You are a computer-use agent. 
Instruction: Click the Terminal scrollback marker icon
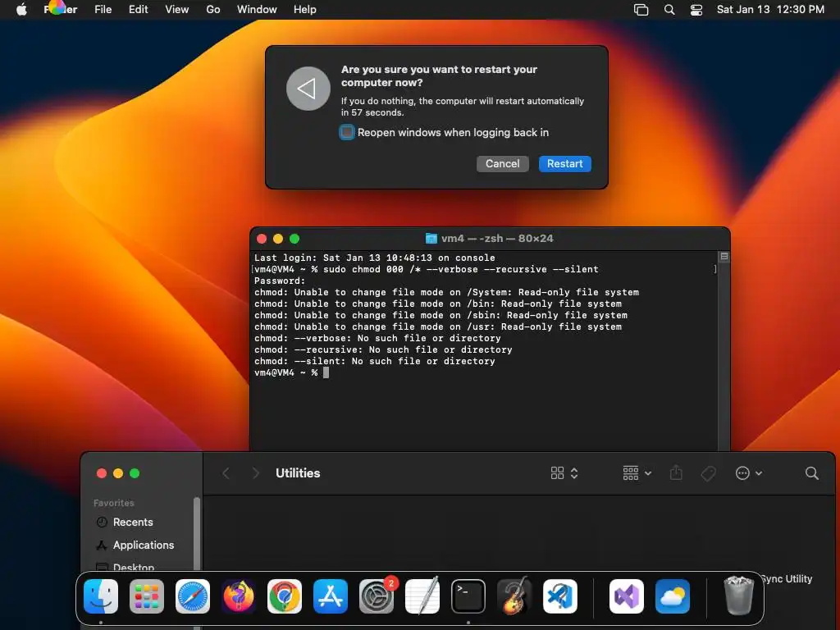[724, 257]
